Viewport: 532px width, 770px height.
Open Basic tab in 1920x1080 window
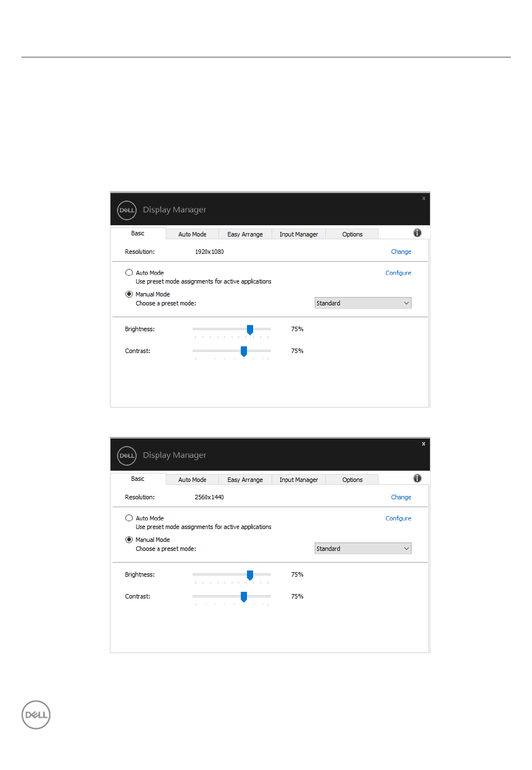pyautogui.click(x=138, y=233)
